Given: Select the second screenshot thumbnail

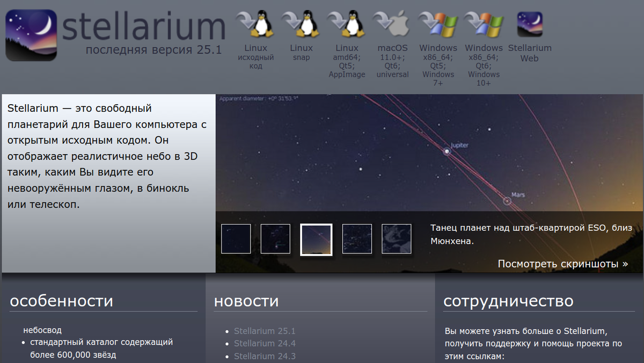Looking at the screenshot, I should pos(275,239).
